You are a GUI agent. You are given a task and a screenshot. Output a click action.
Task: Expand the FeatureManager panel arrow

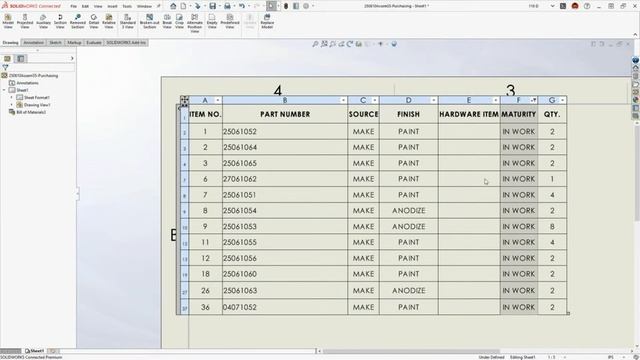(x=72, y=59)
